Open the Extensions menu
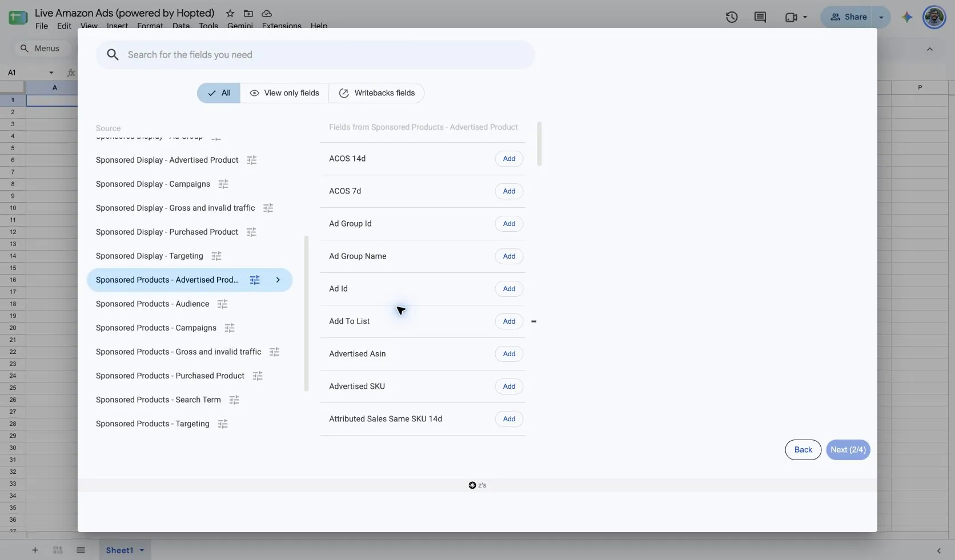Image resolution: width=955 pixels, height=560 pixels. pyautogui.click(x=282, y=26)
